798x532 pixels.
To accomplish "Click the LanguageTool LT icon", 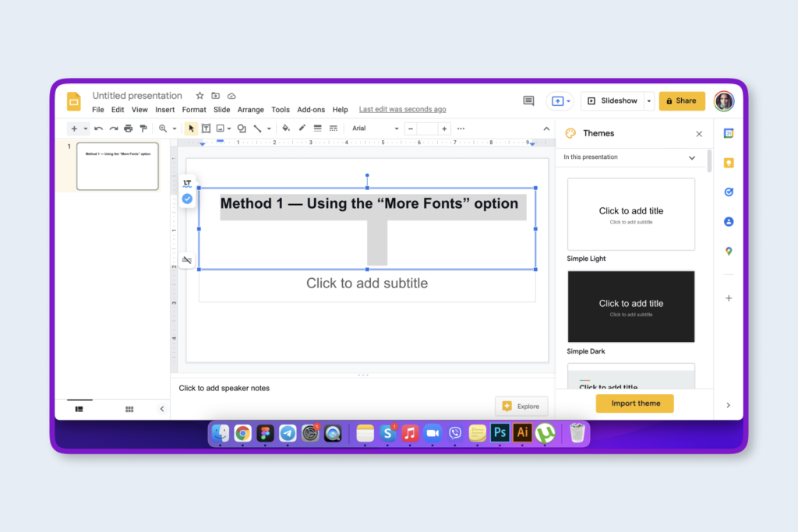I will point(187,183).
